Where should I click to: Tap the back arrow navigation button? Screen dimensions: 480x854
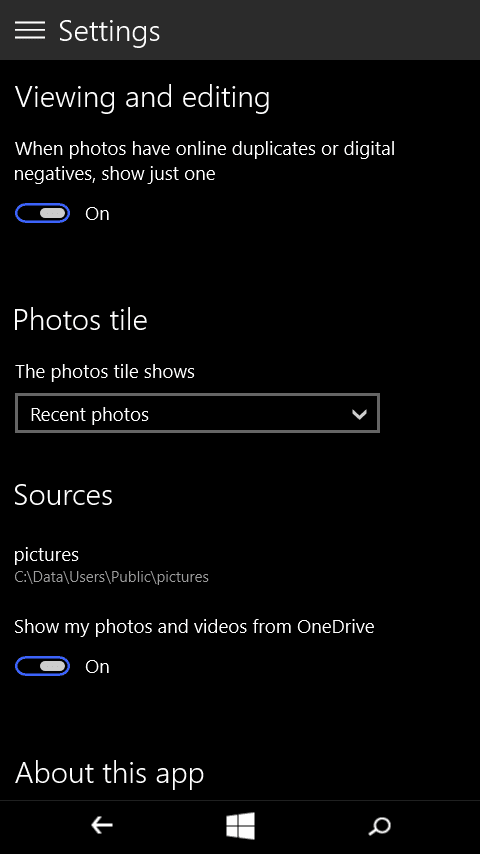[x=101, y=826]
